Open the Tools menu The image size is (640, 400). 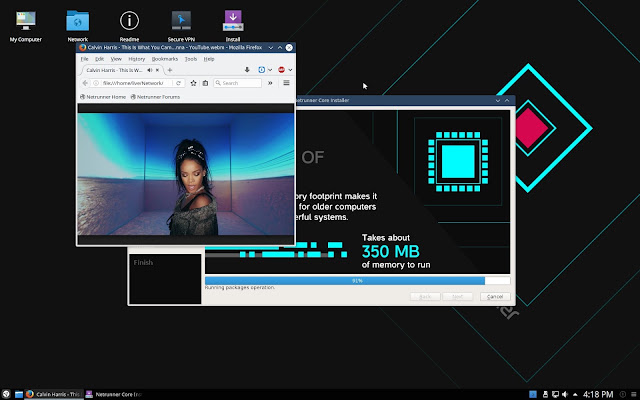coord(191,59)
